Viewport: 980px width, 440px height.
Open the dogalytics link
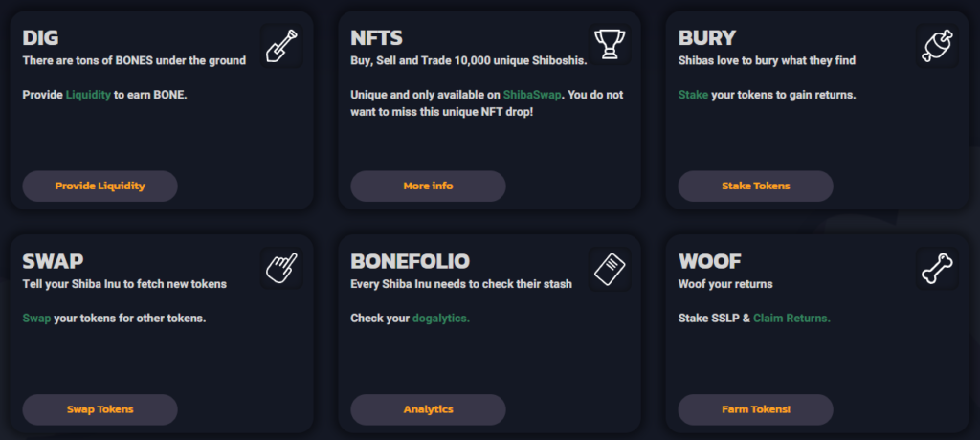441,318
